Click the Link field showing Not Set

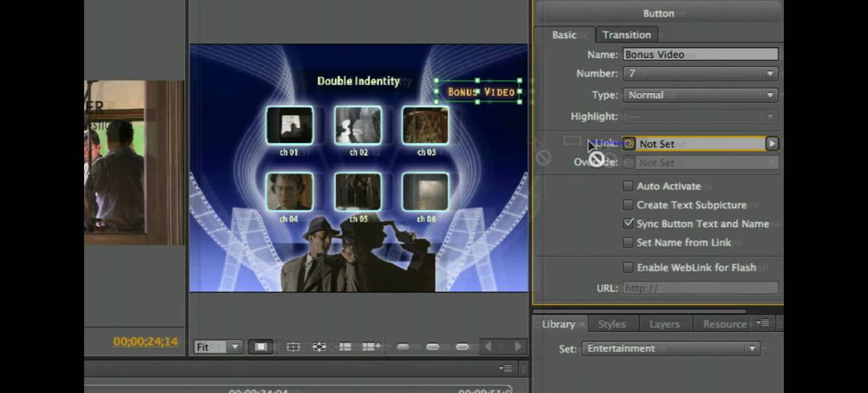click(x=701, y=144)
